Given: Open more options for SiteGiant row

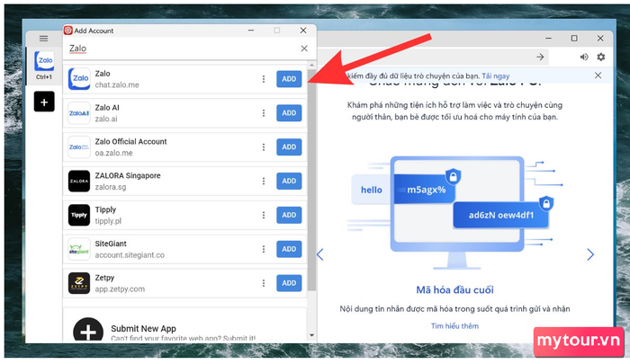Looking at the screenshot, I should [x=264, y=249].
